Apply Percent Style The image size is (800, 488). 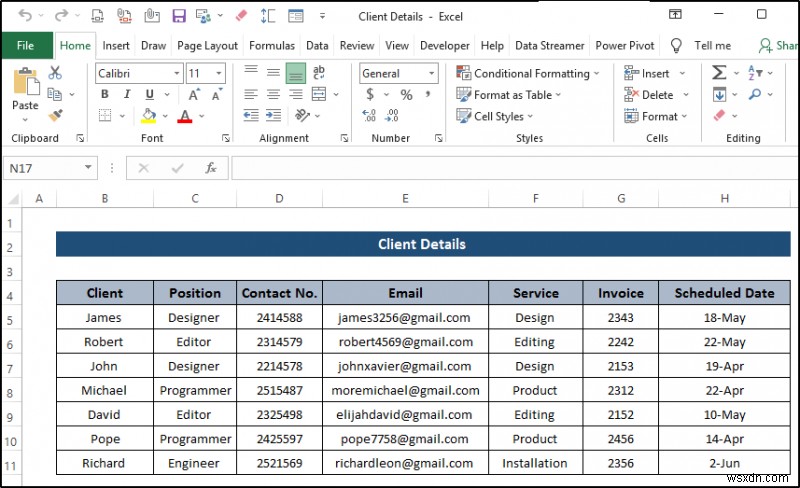[x=406, y=94]
